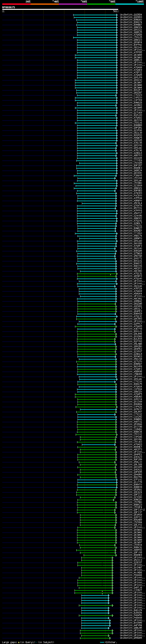The image size is (146, 644).
Task: Select the UniRef100_B2LRS5 label
Action: tap(131, 339)
